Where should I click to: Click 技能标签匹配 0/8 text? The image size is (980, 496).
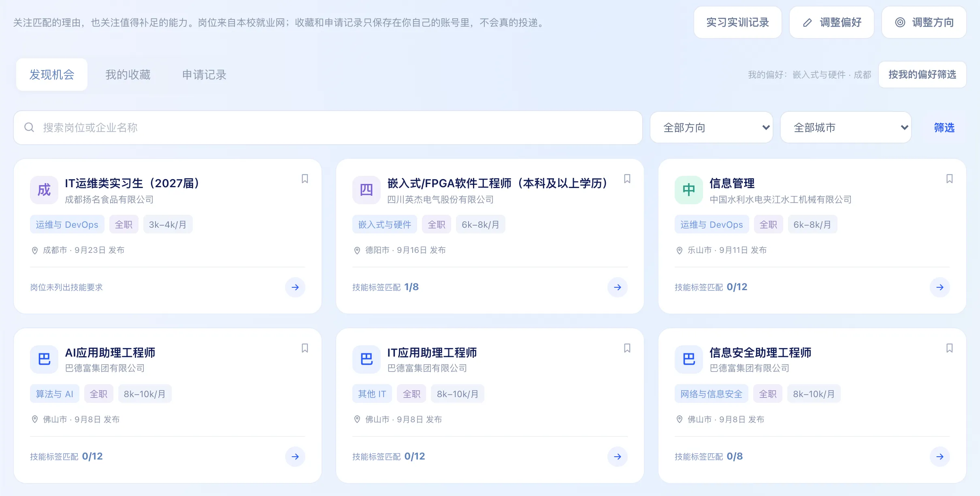(709, 457)
